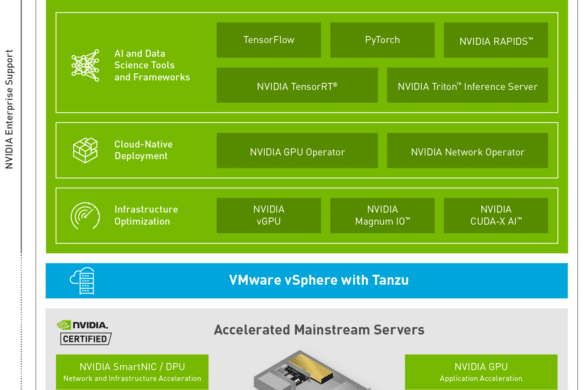
Task: Click the 'Cloud-Native Deployment' label
Action: 143,150
